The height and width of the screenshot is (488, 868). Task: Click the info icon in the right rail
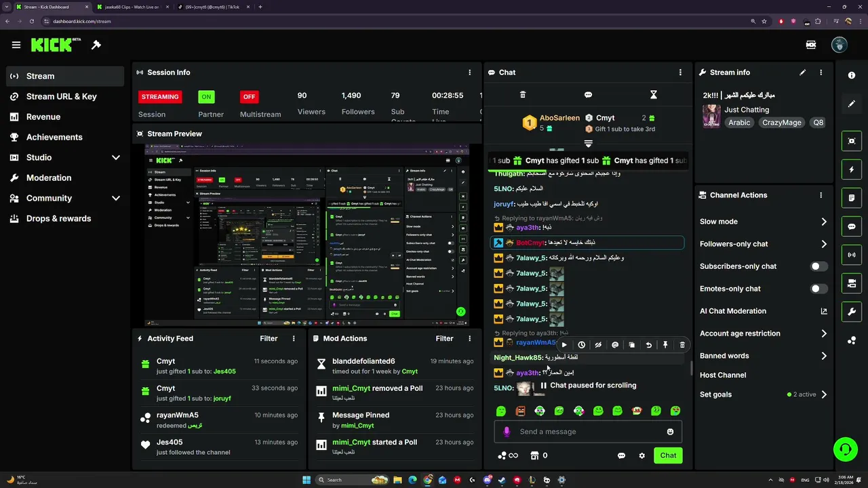pyautogui.click(x=852, y=75)
